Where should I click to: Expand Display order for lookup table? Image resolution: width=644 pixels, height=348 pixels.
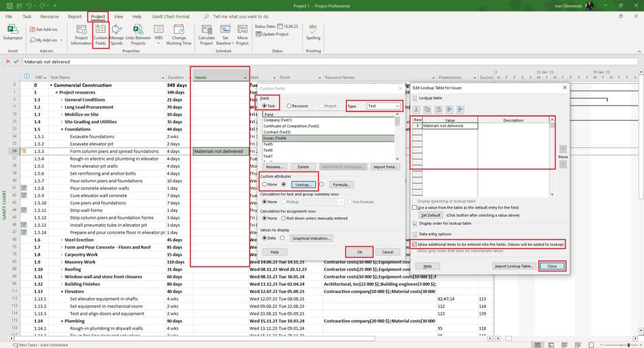(x=415, y=223)
